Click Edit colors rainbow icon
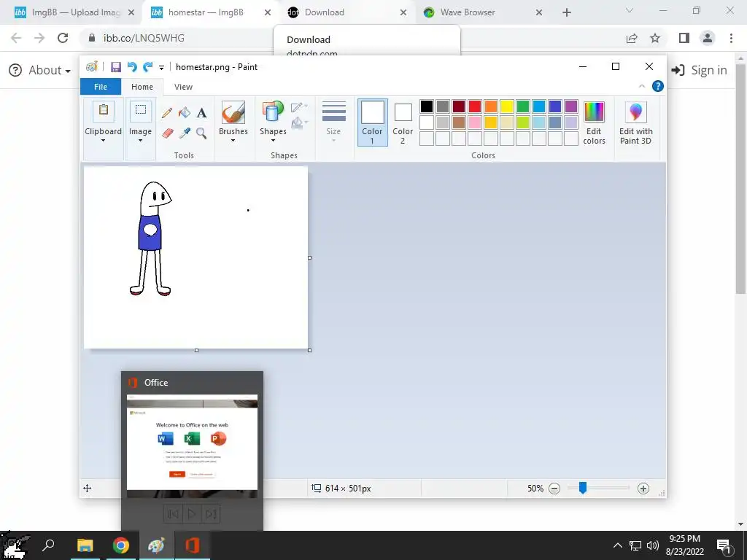 (x=594, y=112)
